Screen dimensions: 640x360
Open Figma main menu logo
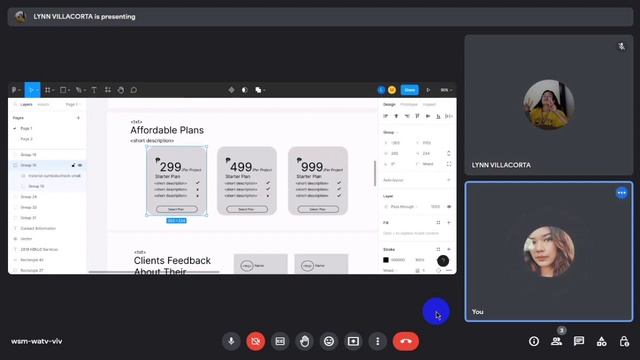pyautogui.click(x=16, y=90)
